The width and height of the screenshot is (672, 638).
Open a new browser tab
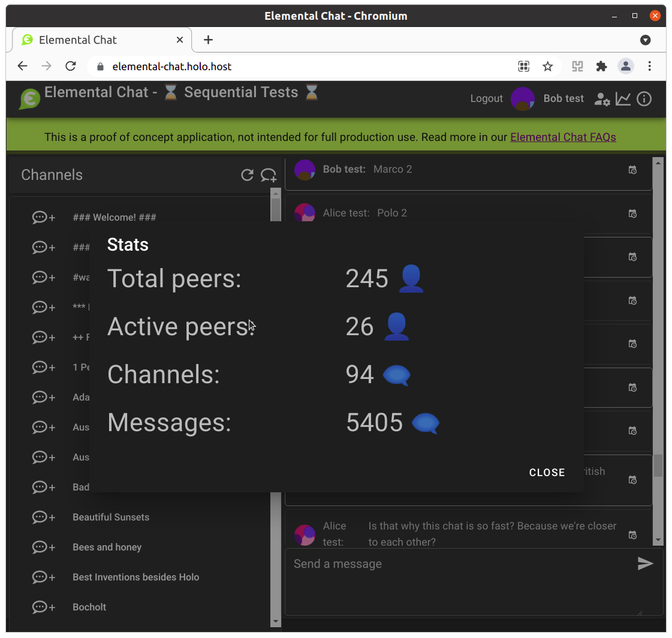pos(208,40)
